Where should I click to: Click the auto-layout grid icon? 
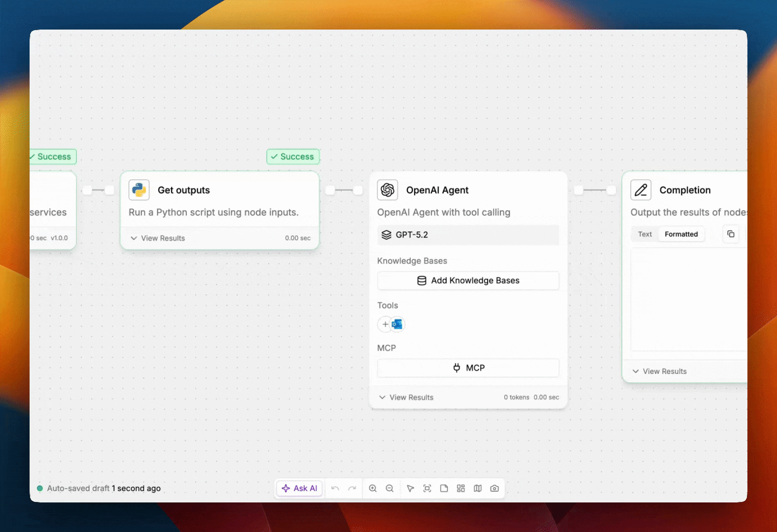pyautogui.click(x=460, y=488)
